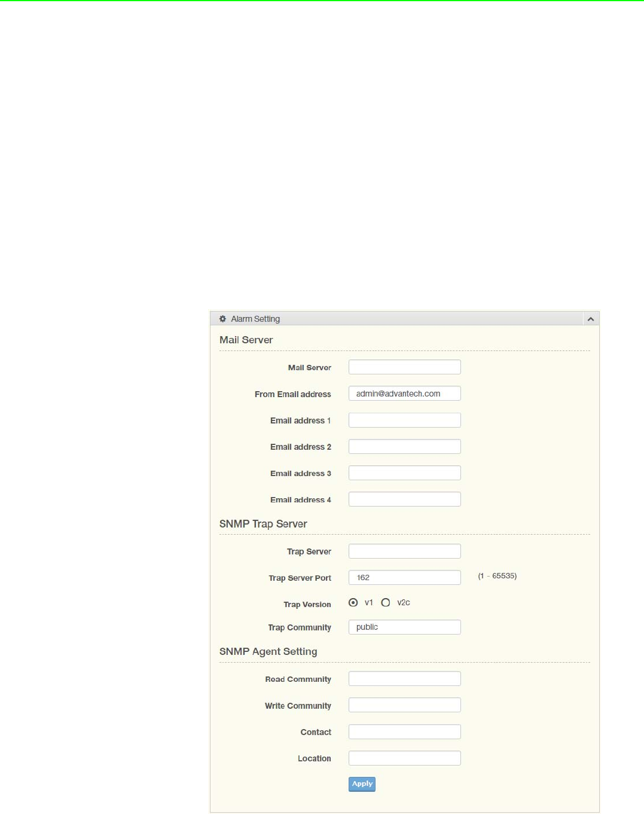Click the From Email address field

point(405,394)
